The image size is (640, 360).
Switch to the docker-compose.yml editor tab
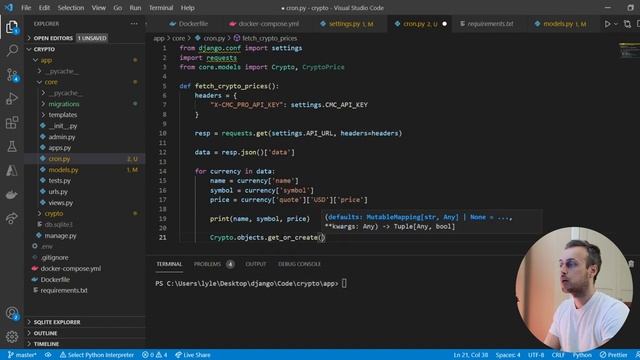pyautogui.click(x=264, y=24)
